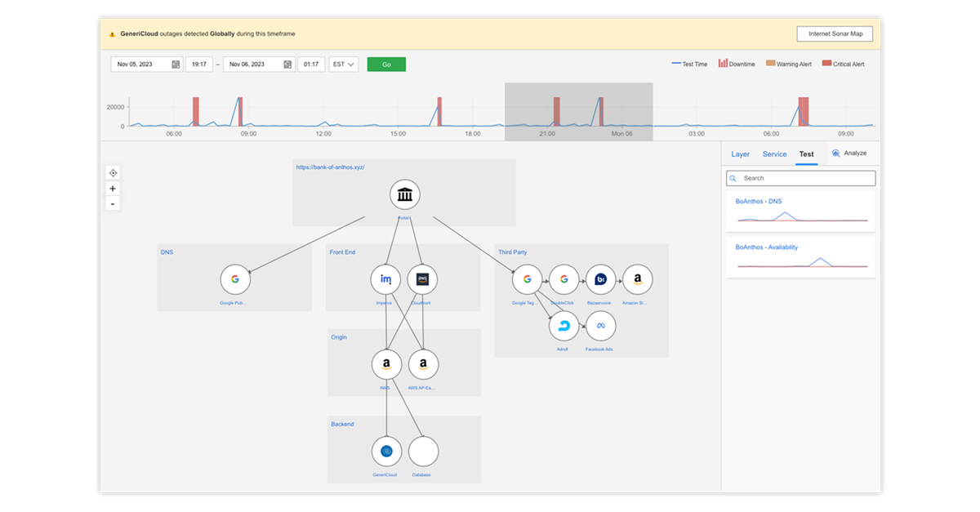Viewport: 980px width, 512px height.
Task: Click the Google Pub node in DNS group
Action: [x=235, y=278]
